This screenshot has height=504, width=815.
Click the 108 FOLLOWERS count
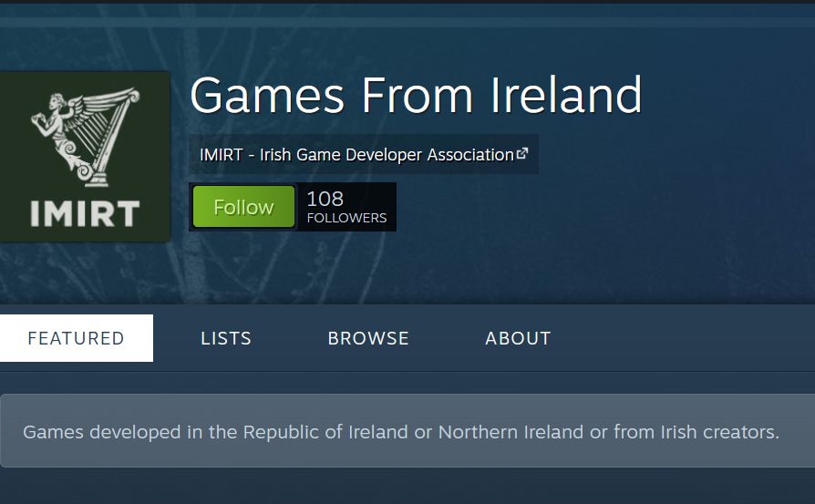(346, 207)
